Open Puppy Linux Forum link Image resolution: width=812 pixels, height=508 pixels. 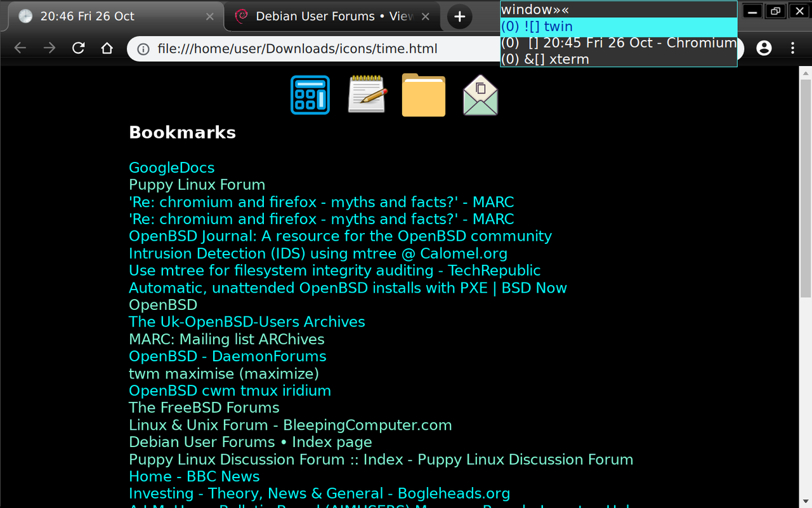point(197,185)
